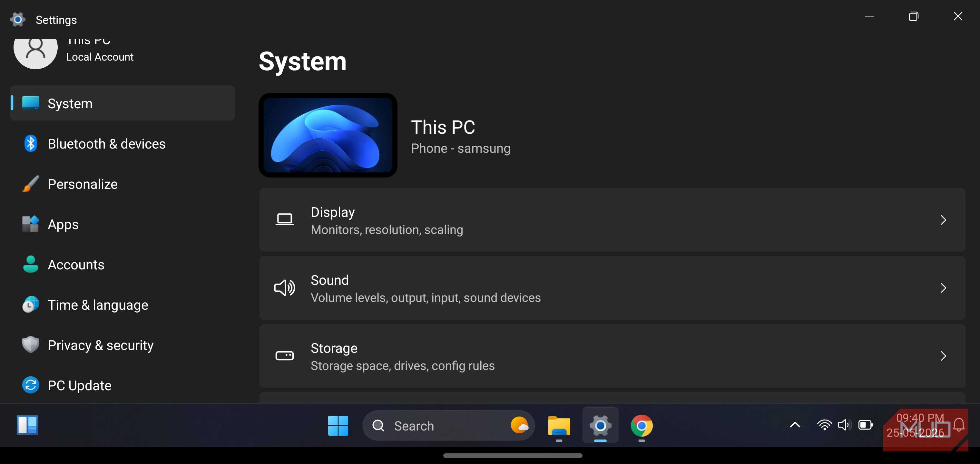Click the This PC device name

coord(443,127)
